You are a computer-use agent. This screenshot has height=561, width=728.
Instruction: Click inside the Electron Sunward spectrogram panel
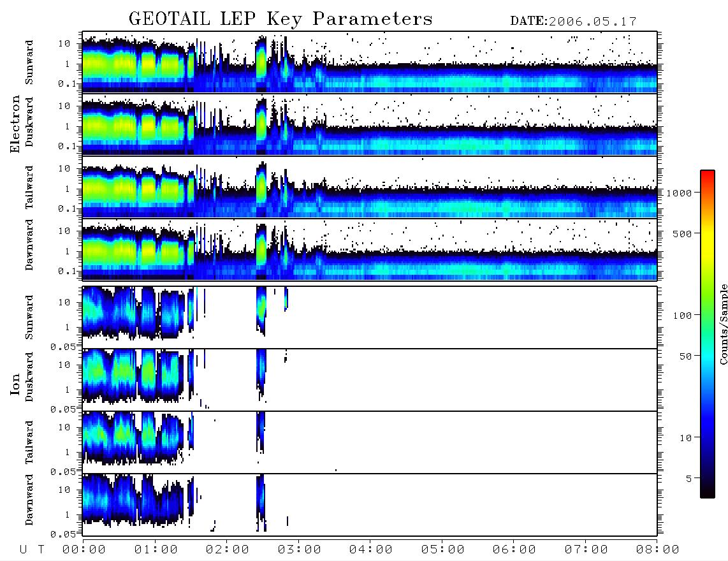click(370, 62)
